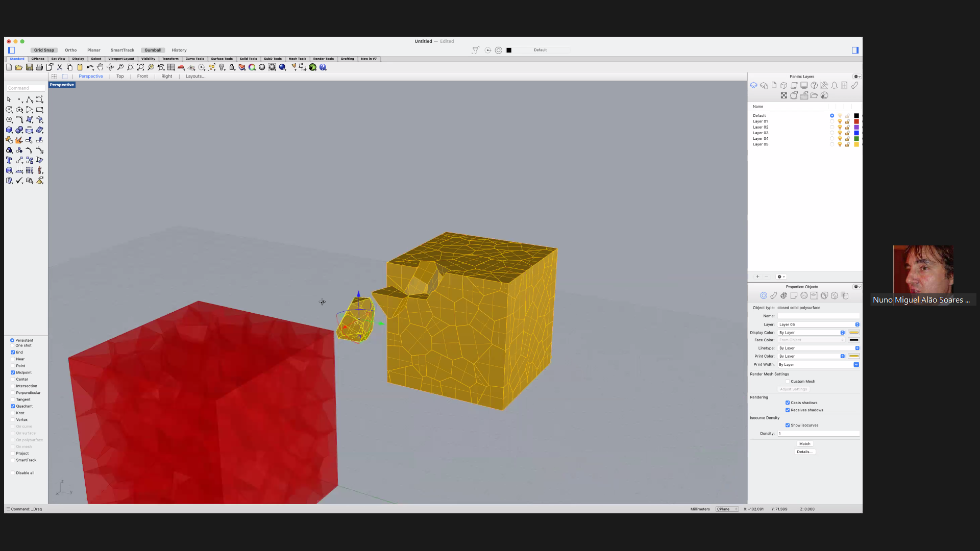This screenshot has height=551, width=980.
Task: Uncheck Casts shadows checkbox
Action: (x=788, y=403)
